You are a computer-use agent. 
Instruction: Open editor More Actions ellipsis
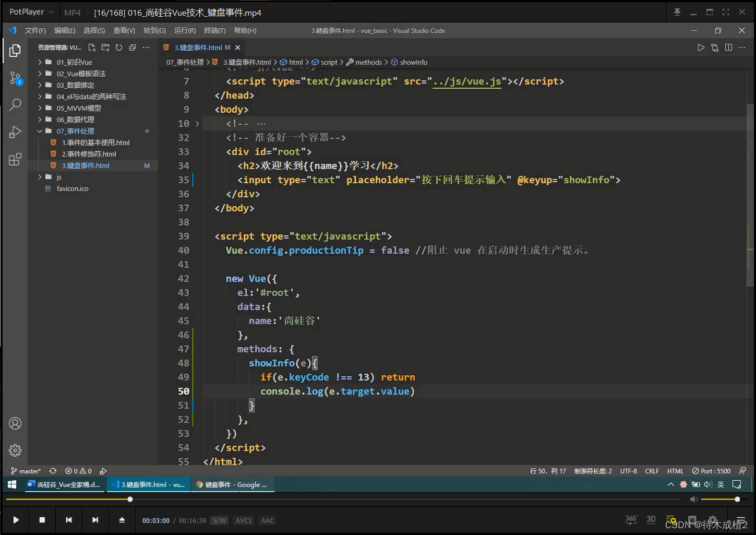point(742,47)
